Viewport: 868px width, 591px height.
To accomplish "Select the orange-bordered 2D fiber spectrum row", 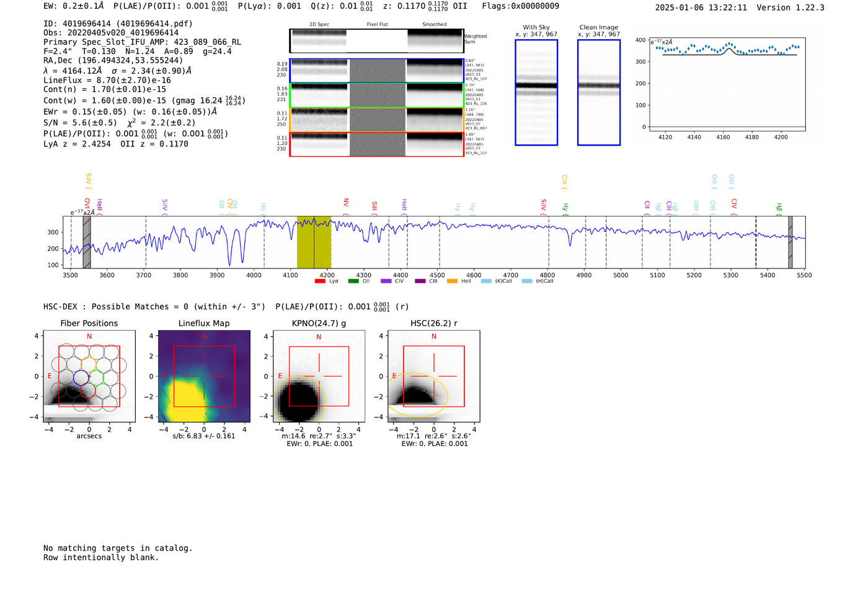I will (x=376, y=120).
